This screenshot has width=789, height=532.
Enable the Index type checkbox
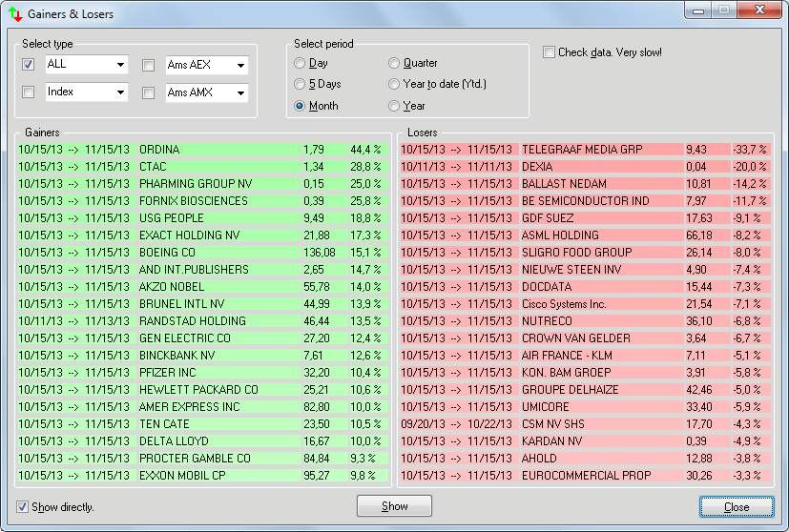click(29, 92)
